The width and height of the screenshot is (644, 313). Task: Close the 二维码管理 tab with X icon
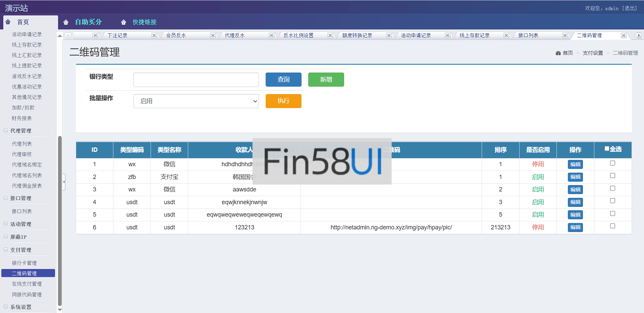click(624, 35)
